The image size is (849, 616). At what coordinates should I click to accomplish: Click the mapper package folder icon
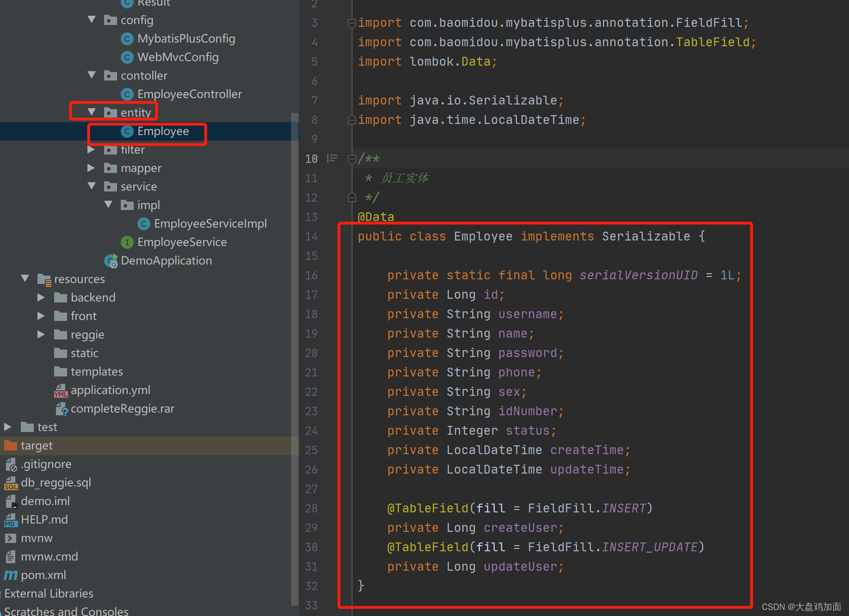tap(111, 168)
